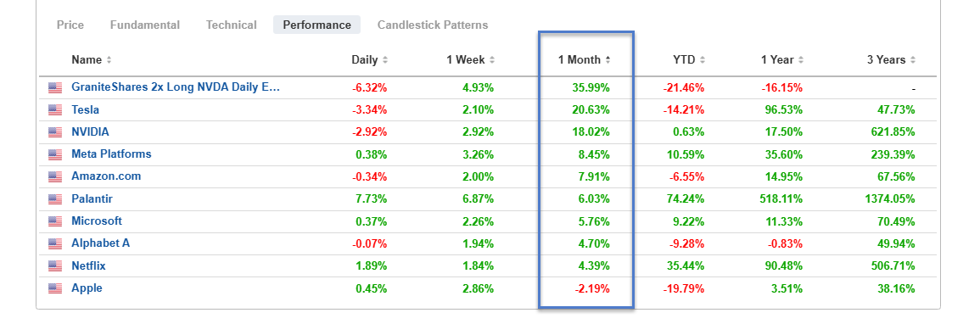Open the GraniteShares 2x Long NVDA link

(176, 87)
